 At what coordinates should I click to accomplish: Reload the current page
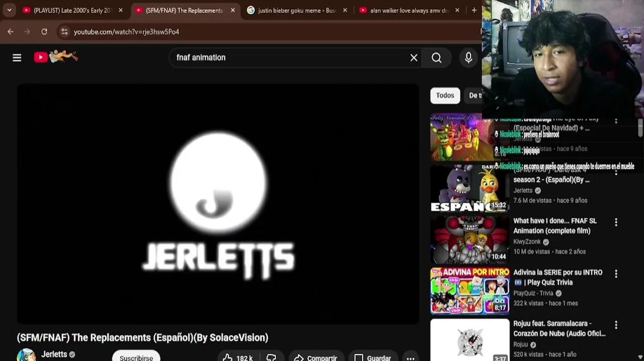(44, 32)
